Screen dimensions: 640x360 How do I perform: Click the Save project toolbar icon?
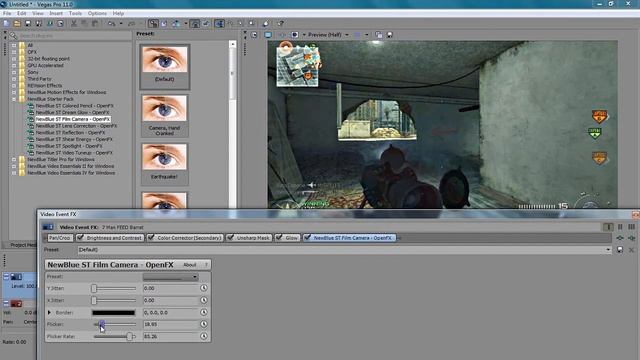point(28,24)
